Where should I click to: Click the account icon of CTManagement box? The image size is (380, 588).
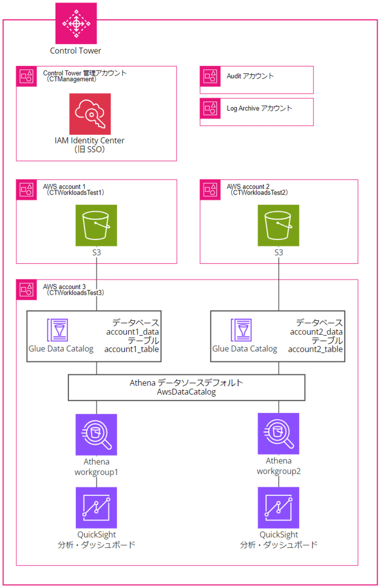click(x=26, y=76)
